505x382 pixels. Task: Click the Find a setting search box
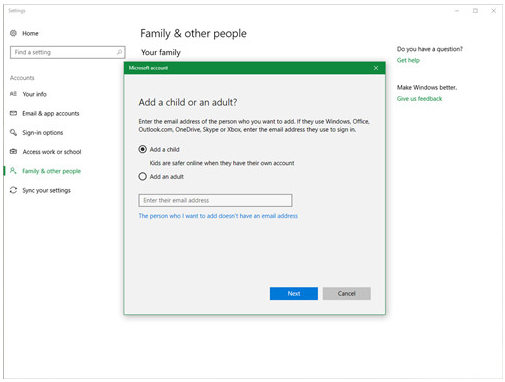68,52
